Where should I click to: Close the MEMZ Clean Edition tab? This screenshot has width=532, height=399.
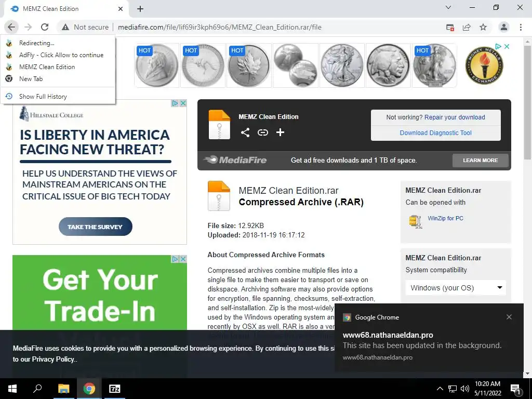(121, 9)
